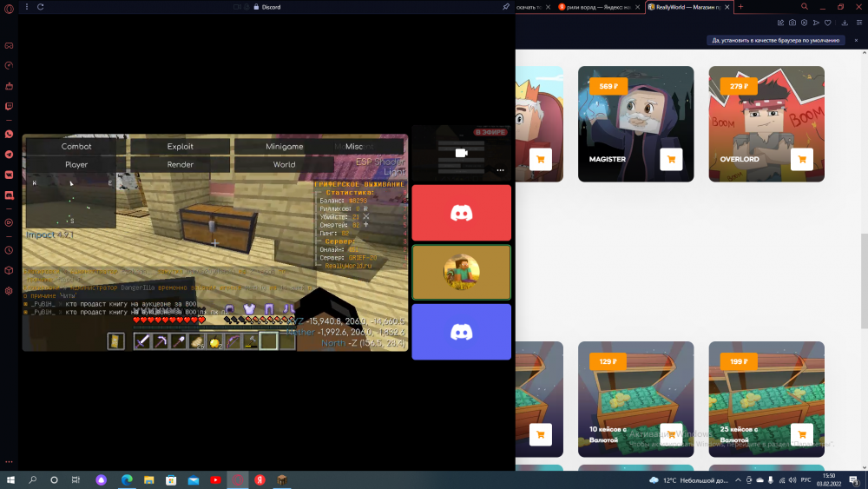Select the red Discord participant tile
The image size is (868, 489).
click(461, 213)
